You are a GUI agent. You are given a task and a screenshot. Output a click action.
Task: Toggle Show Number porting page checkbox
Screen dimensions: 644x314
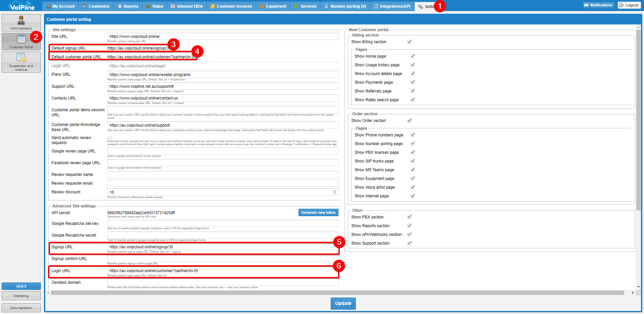[413, 144]
